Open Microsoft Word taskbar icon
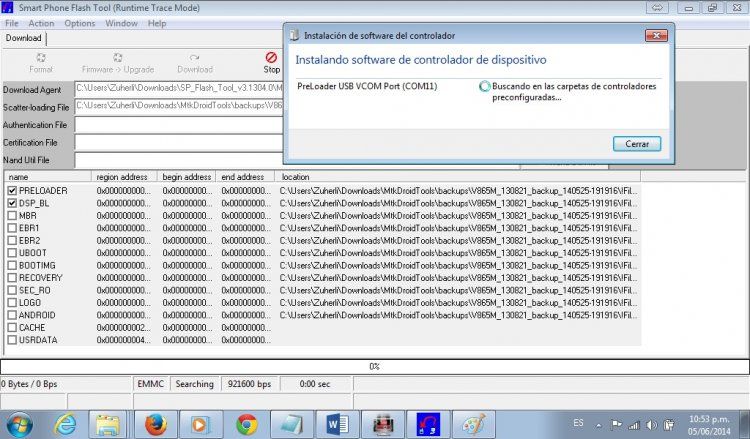Viewport: 750px width, 439px height. pos(337,425)
